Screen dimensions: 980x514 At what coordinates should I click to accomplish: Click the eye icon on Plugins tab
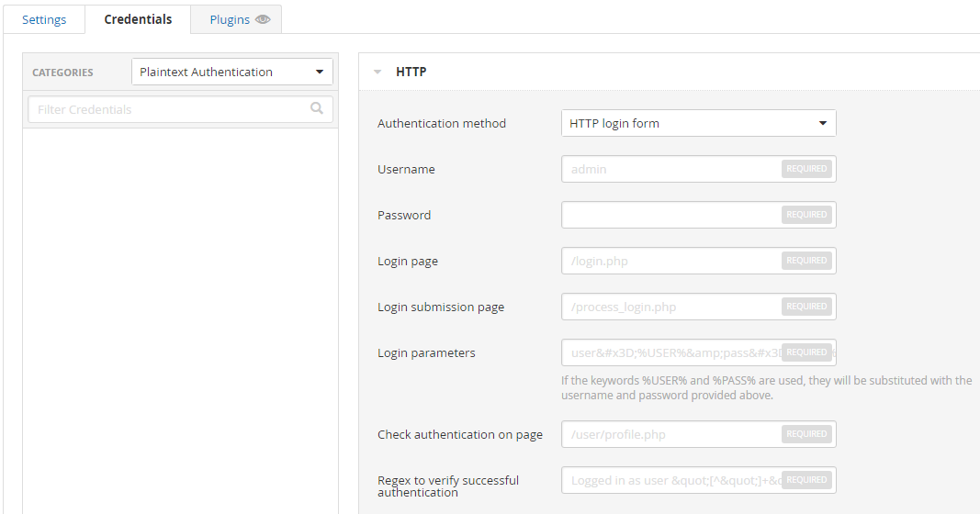[263, 19]
